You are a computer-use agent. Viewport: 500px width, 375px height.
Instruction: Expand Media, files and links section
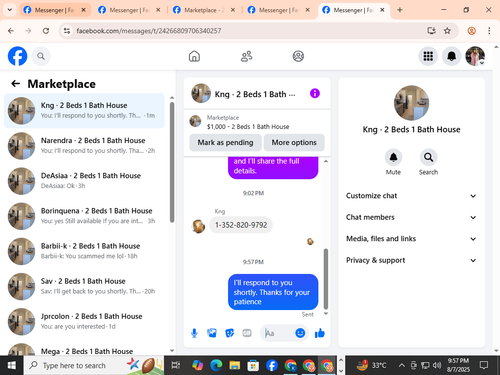(411, 239)
